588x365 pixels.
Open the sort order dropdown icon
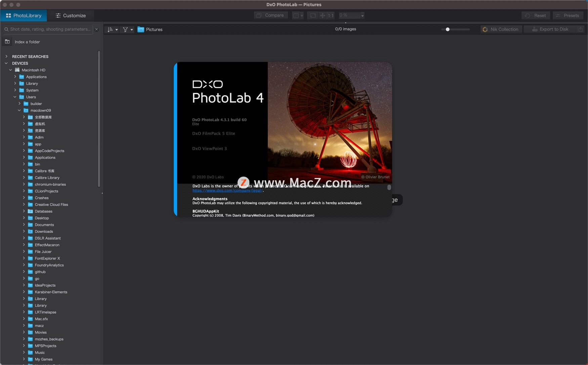click(112, 30)
